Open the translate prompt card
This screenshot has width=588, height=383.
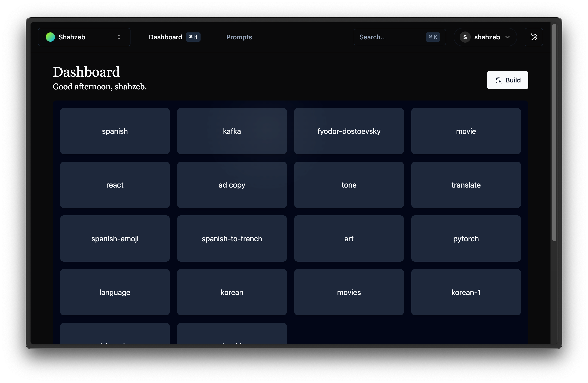[466, 185]
